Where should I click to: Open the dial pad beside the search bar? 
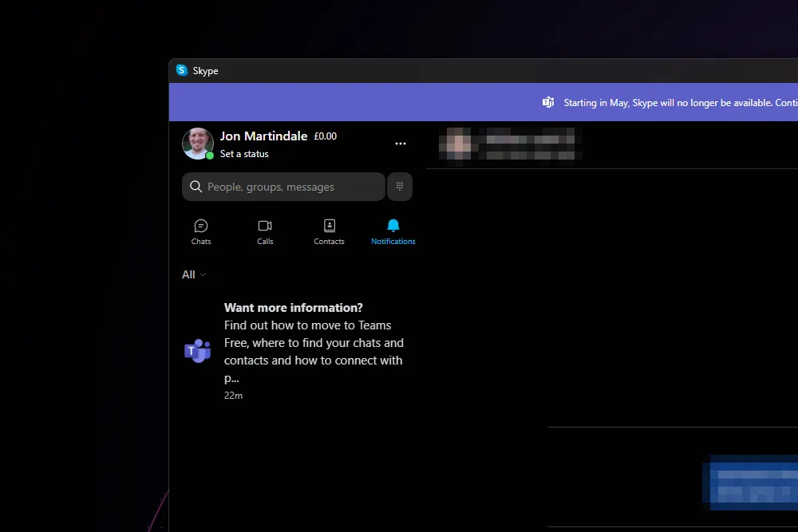pyautogui.click(x=400, y=186)
